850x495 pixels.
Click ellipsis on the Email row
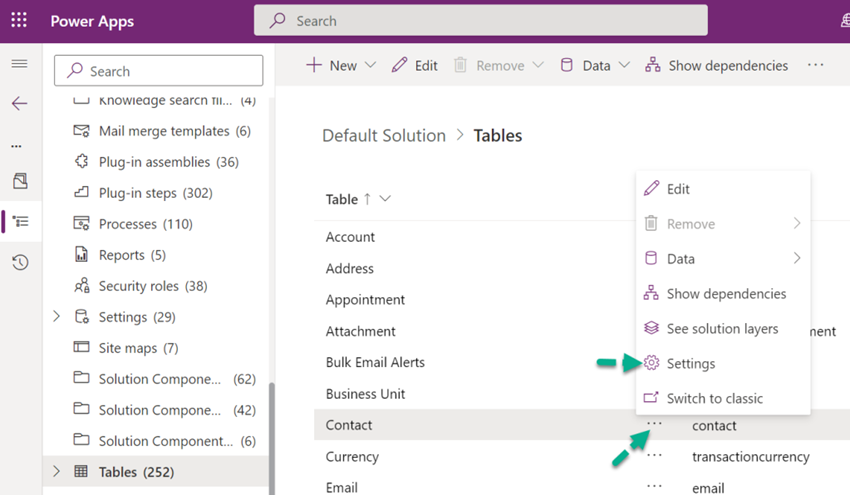(x=654, y=486)
